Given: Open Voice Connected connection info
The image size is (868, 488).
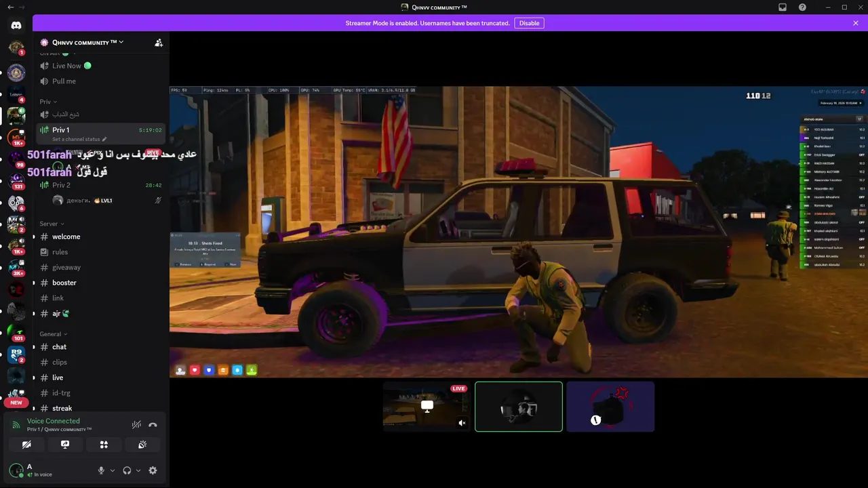Looking at the screenshot, I should tap(53, 421).
